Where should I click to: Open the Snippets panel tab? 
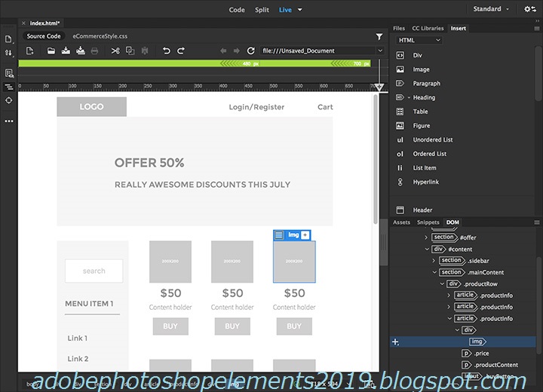pyautogui.click(x=428, y=222)
